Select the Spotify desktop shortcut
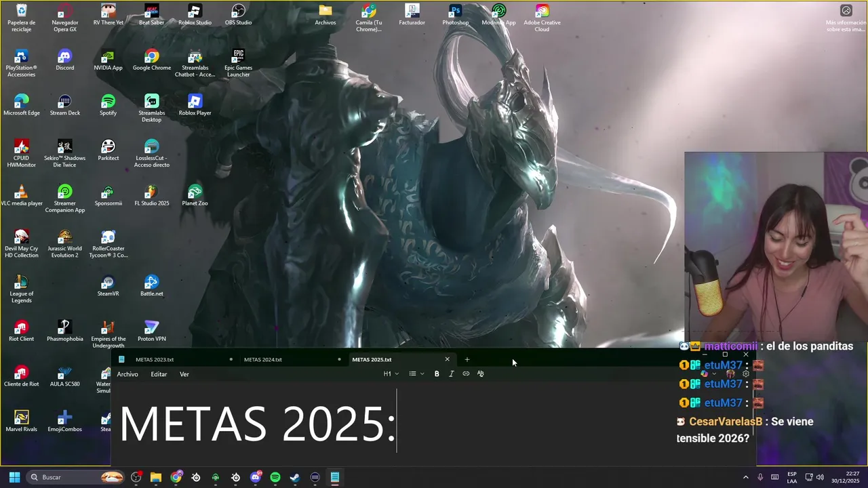868x488 pixels. click(108, 105)
